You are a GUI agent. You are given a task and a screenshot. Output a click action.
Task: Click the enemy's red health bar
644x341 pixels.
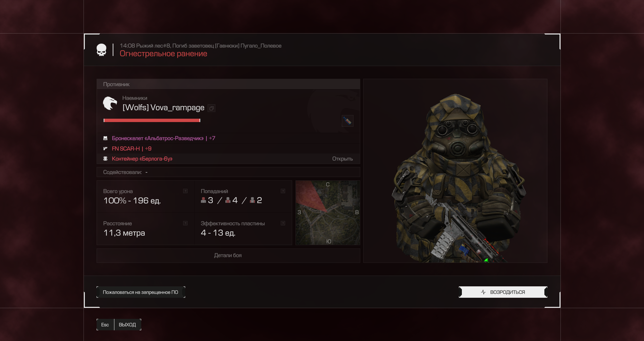(152, 120)
